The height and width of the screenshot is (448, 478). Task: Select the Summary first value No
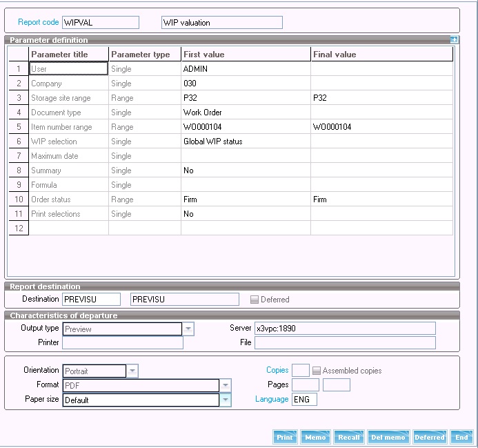[246, 171]
